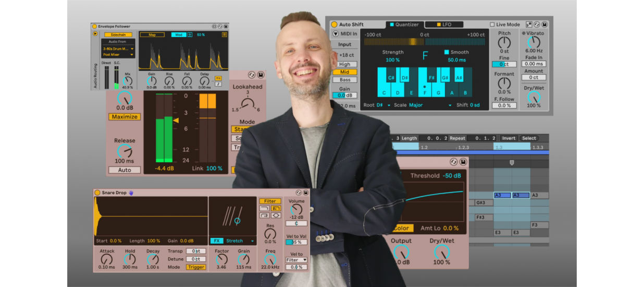644x287 pixels.
Task: Click the Limiter save preset icon
Action: [261, 75]
